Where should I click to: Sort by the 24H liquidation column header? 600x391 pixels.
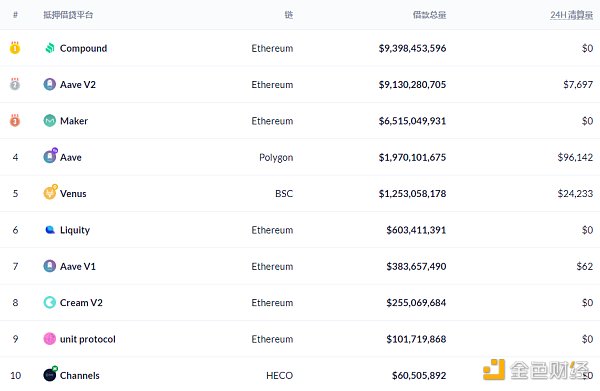[x=572, y=15]
